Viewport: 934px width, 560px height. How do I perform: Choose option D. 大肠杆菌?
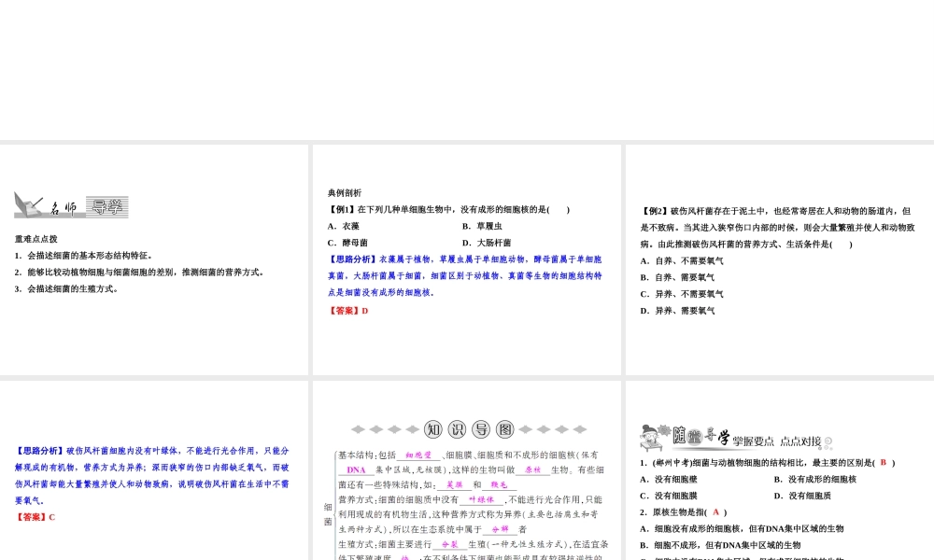487,243
